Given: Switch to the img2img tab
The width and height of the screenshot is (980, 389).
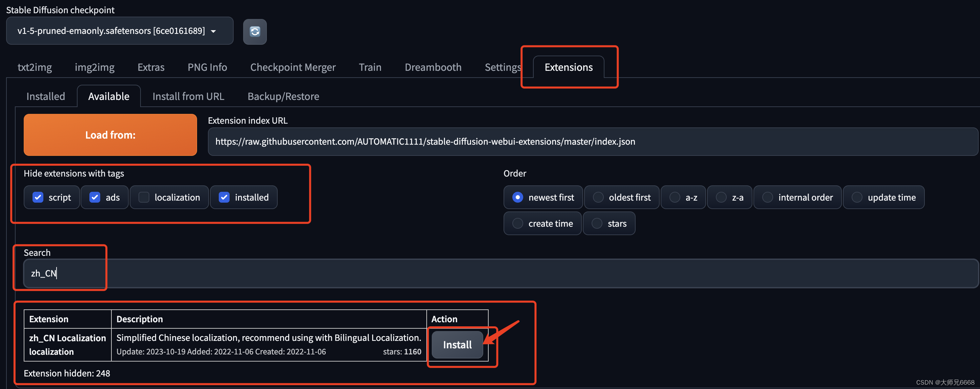Looking at the screenshot, I should point(94,67).
